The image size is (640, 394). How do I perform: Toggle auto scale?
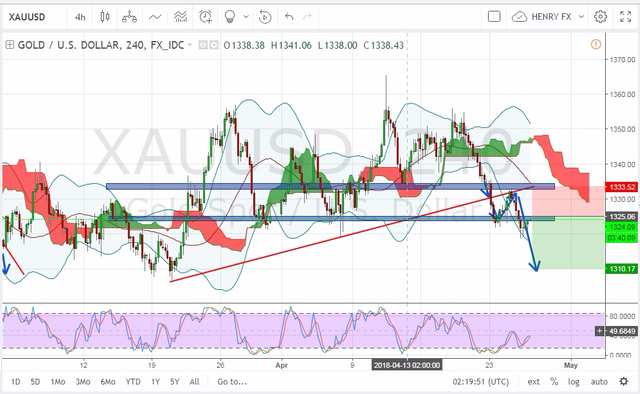599,382
